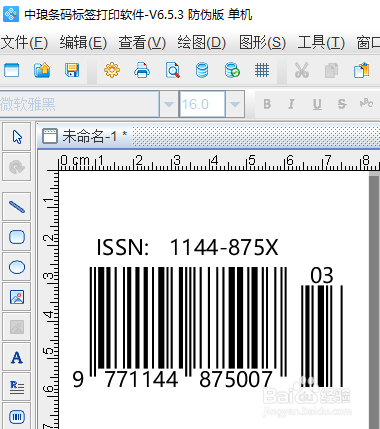
Task: Select the arrow pointer tool
Action: tap(17, 137)
